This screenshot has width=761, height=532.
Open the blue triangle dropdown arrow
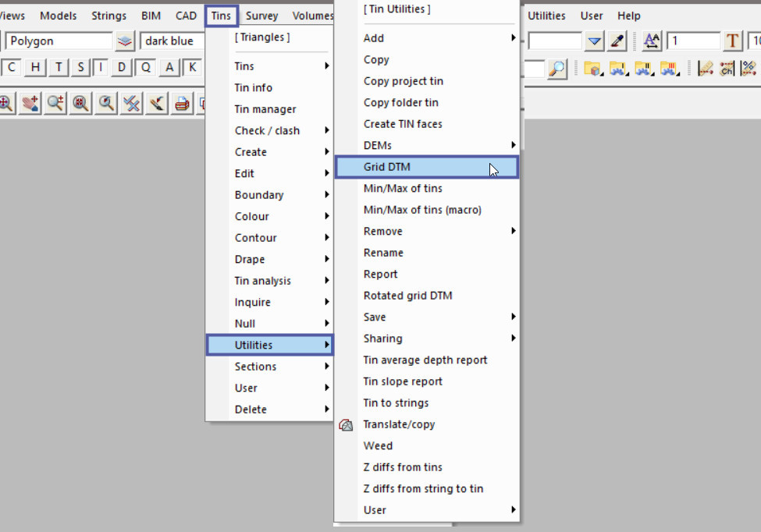[x=595, y=41]
